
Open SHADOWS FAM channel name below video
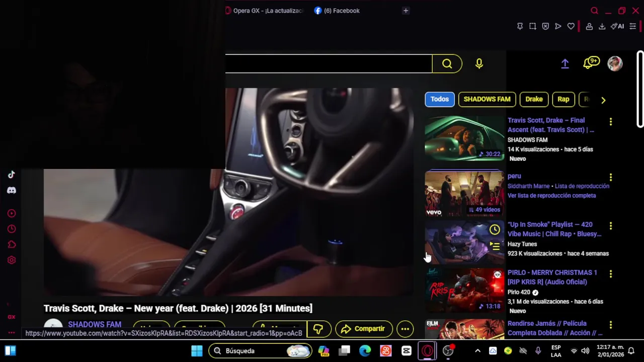(95, 325)
